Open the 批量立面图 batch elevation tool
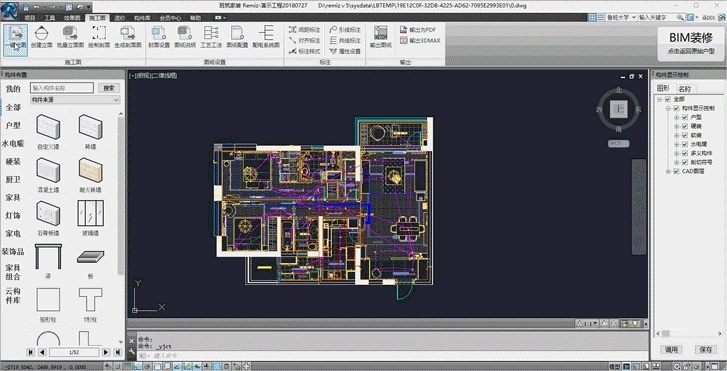Screen dimensions: 727x371 [x=70, y=37]
